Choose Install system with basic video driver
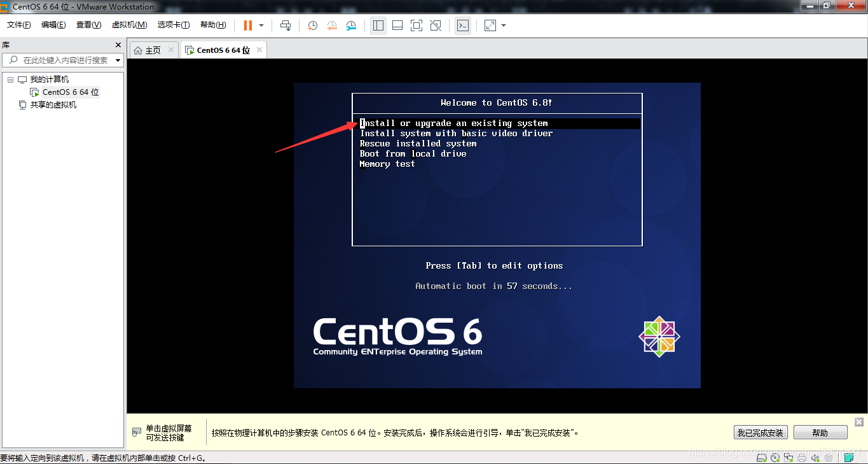The height and width of the screenshot is (464, 868). click(x=456, y=134)
